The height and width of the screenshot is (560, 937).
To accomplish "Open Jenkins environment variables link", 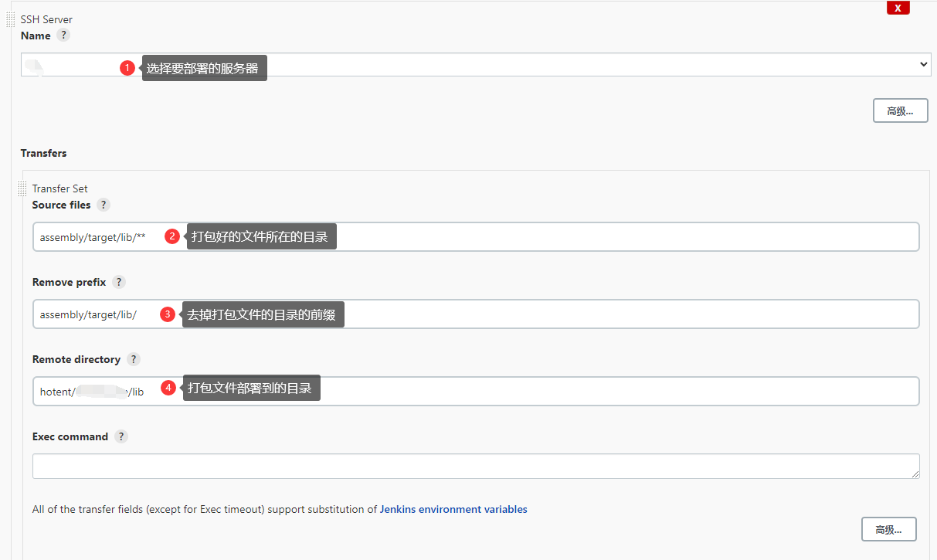I will [453, 509].
